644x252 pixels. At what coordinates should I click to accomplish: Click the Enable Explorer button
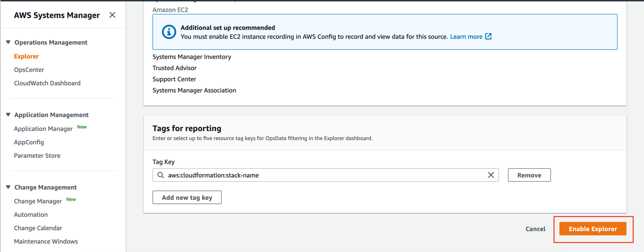pyautogui.click(x=593, y=229)
